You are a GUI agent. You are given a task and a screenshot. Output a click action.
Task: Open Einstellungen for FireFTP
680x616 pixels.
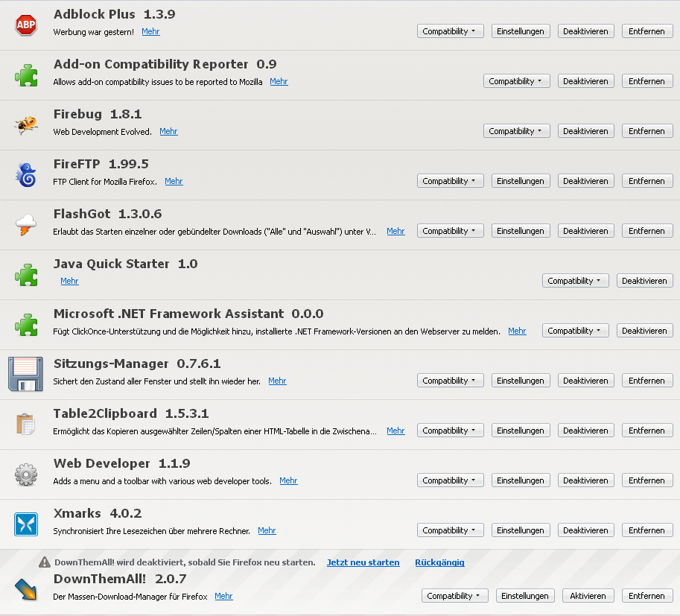521,181
